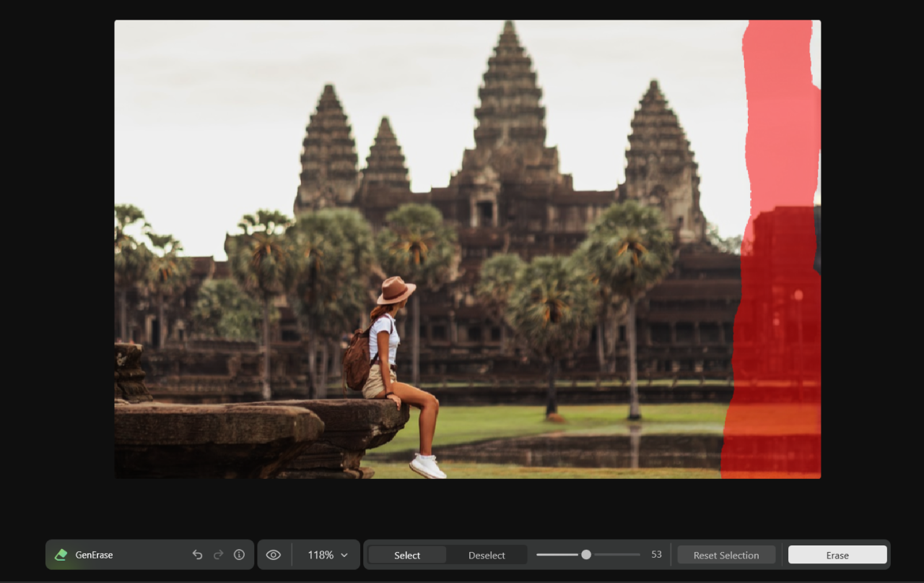
Task: Open the GenErase info icon
Action: click(239, 555)
